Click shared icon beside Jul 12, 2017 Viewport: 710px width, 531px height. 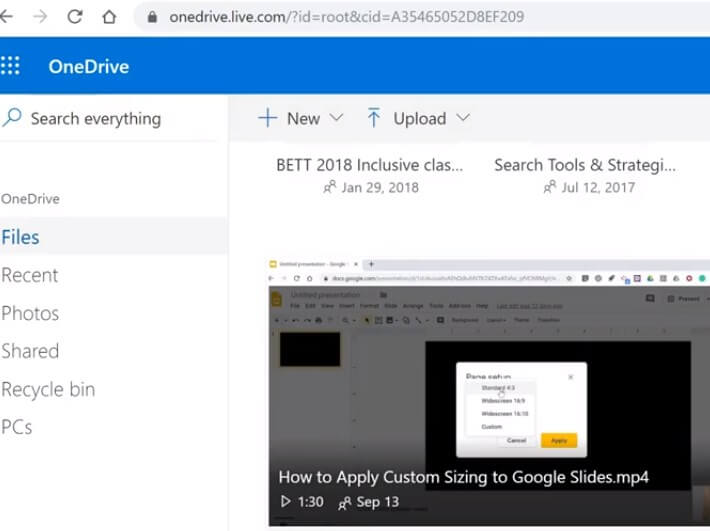tap(549, 187)
